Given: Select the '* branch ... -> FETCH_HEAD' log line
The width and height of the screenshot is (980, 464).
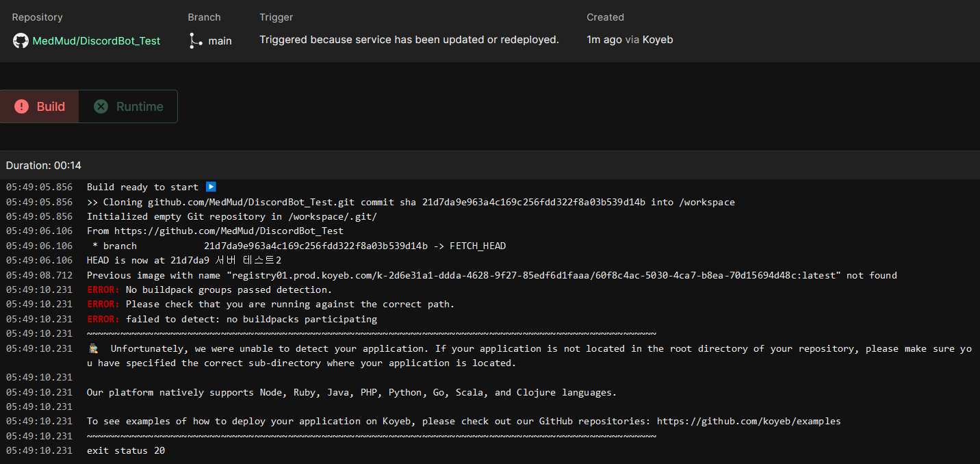Looking at the screenshot, I should tap(299, 246).
